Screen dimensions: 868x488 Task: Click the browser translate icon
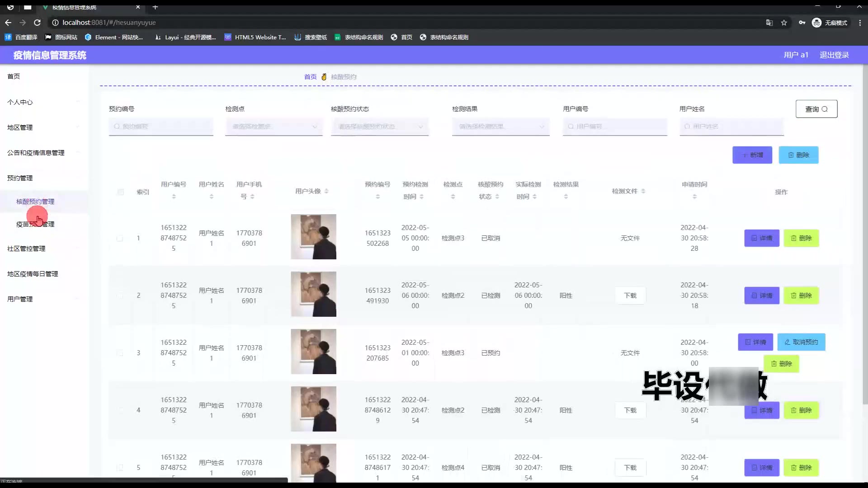tap(769, 23)
